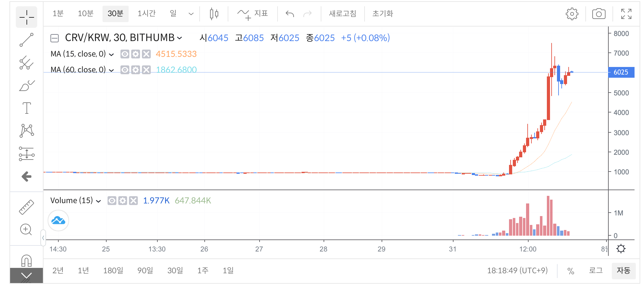Select the measure ruler tool

(x=26, y=207)
